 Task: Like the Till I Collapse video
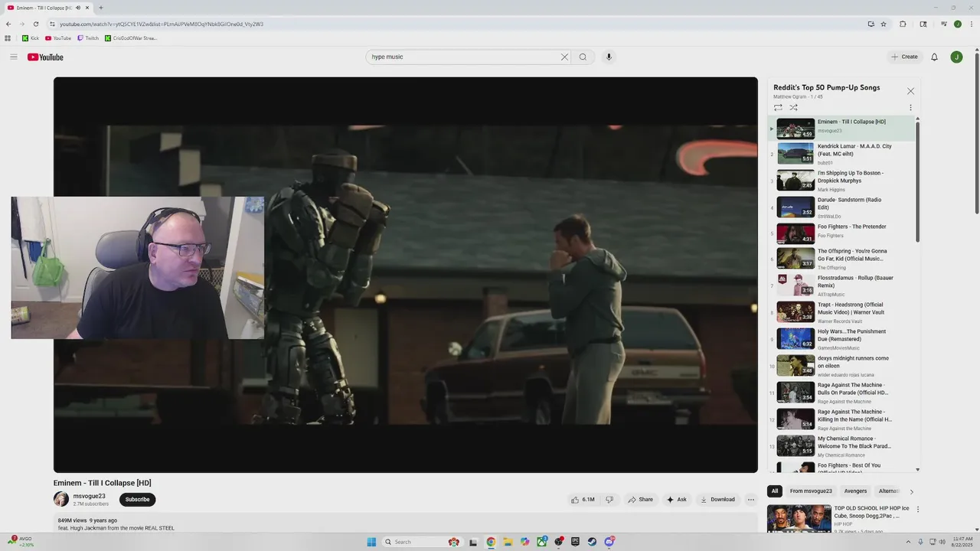(583, 500)
